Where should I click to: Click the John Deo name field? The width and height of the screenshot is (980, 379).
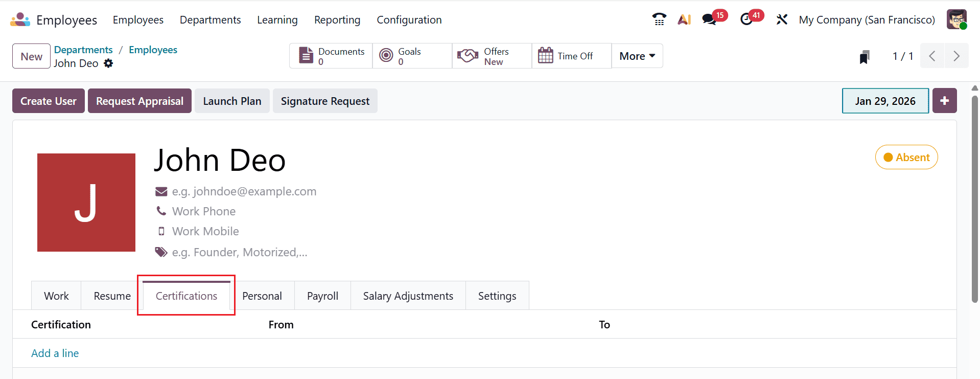coord(220,160)
